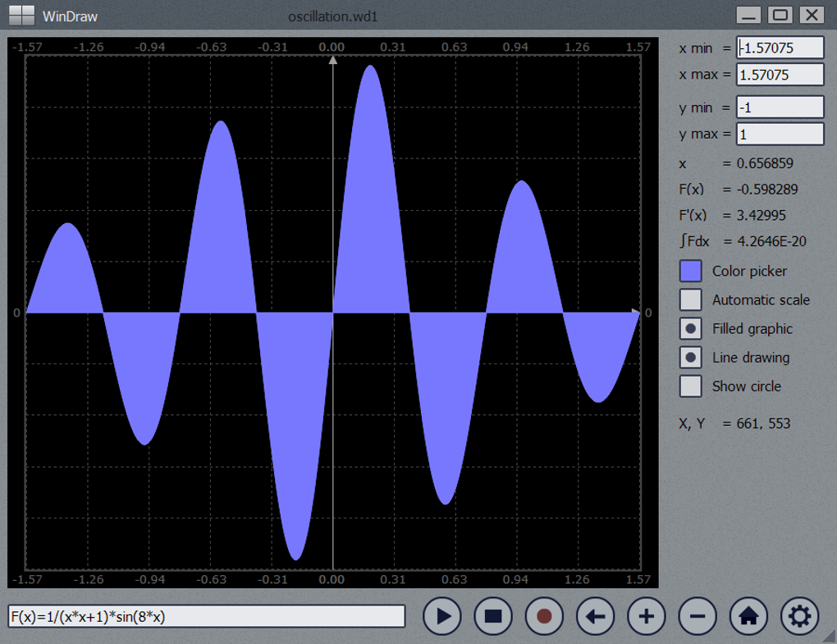Open the Color picker blue swatch
This screenshot has height=644, width=837.
(691, 272)
